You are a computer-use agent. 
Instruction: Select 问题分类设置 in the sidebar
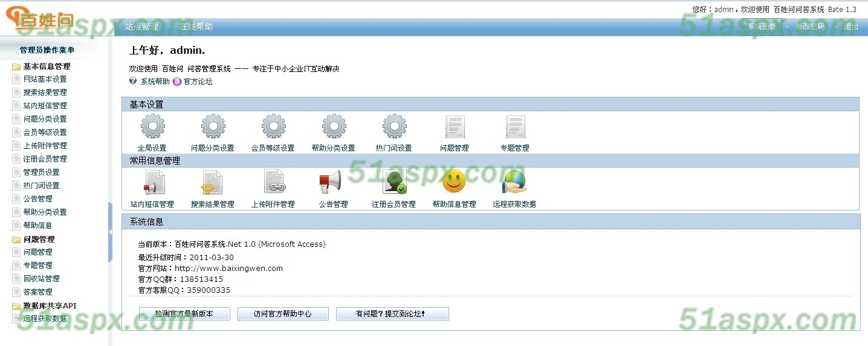(45, 119)
